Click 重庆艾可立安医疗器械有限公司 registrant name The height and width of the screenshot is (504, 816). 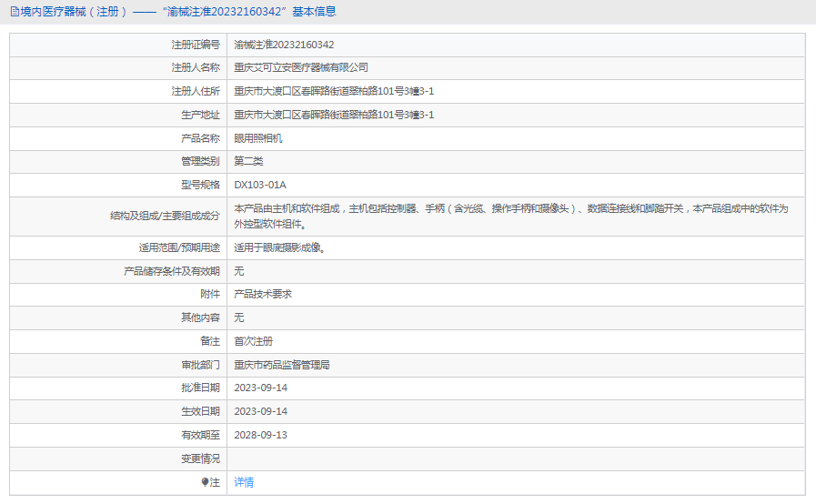click(x=301, y=67)
